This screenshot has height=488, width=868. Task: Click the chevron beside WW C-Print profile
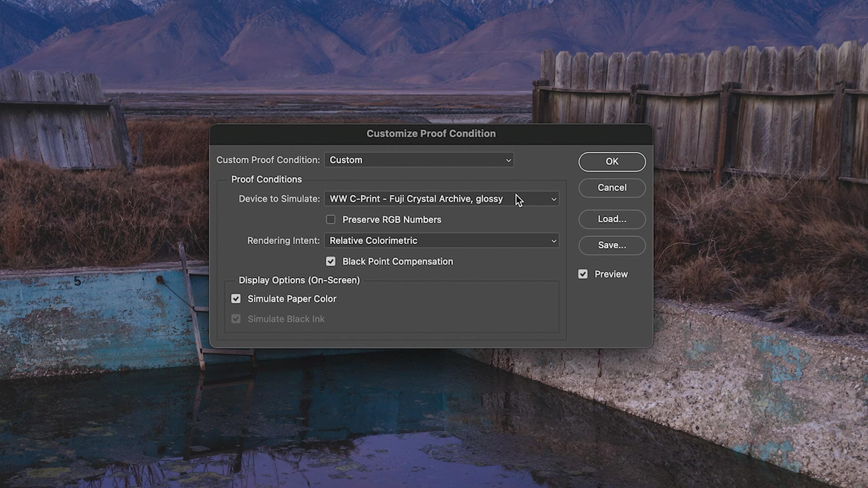[x=554, y=199]
